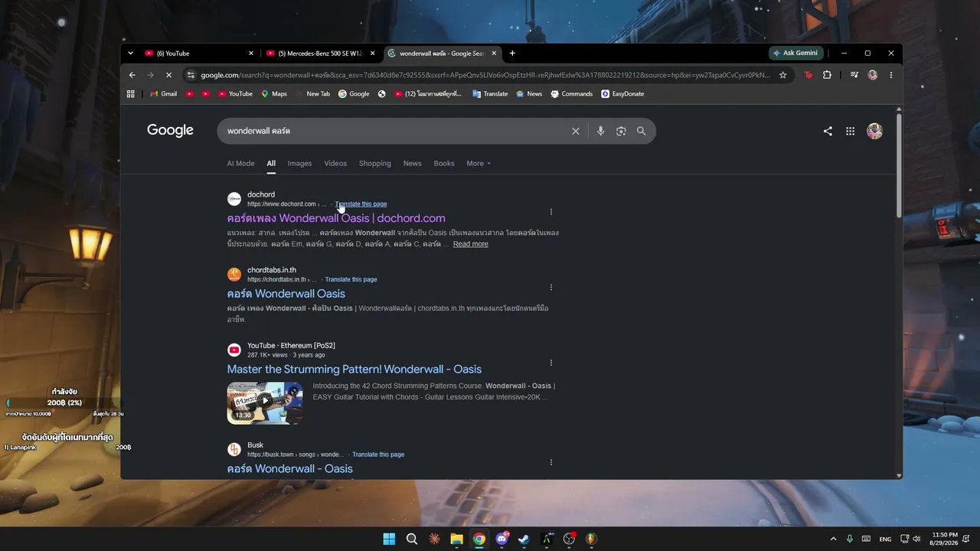Open more options for dochord result
Viewport: 980px width, 551px height.
coord(551,212)
